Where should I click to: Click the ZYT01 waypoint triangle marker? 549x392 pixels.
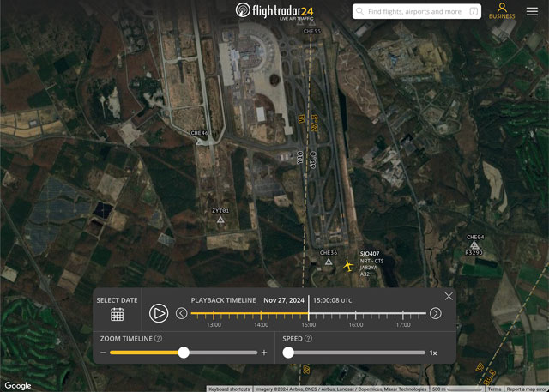(220, 220)
